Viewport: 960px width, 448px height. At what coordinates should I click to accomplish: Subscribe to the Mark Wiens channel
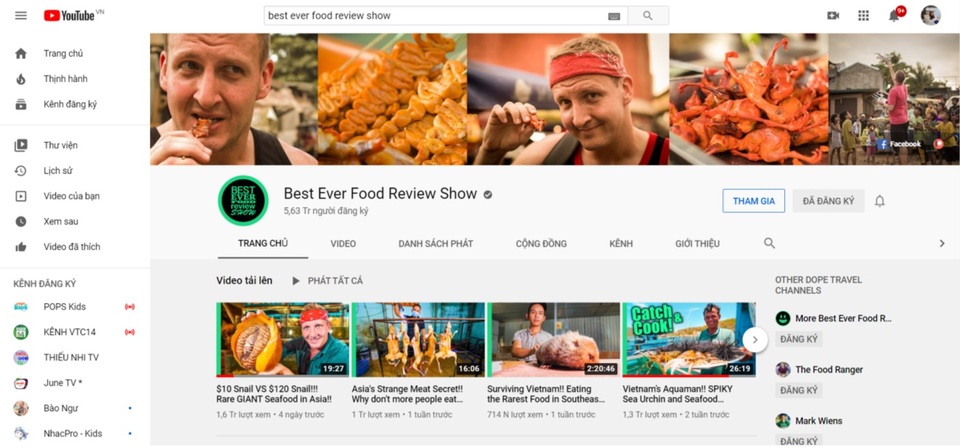coord(798,441)
